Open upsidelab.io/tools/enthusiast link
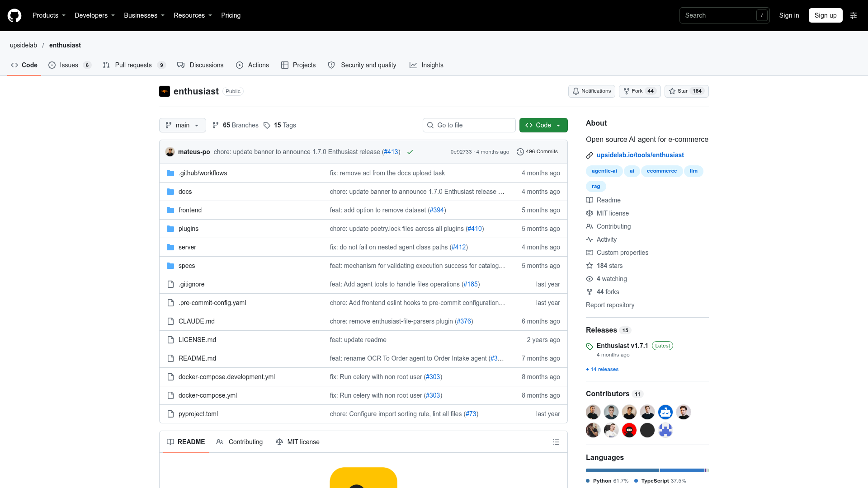Image resolution: width=868 pixels, height=488 pixels. point(640,155)
